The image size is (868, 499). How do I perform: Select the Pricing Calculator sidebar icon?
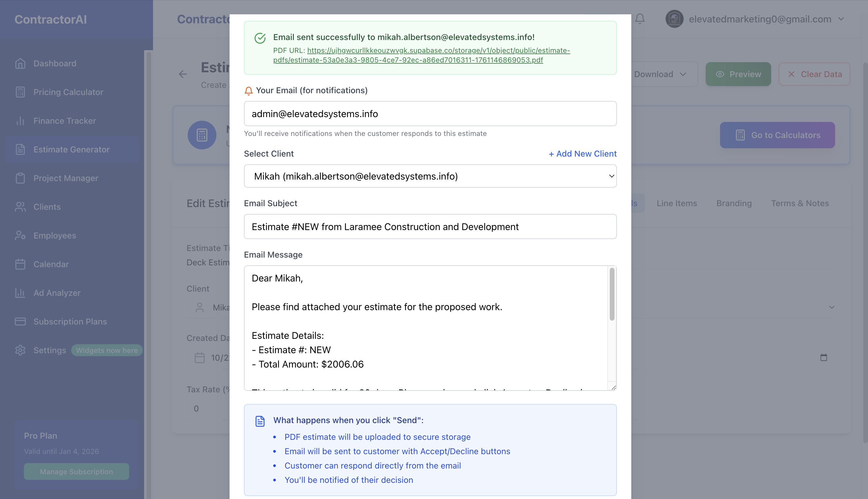point(21,92)
